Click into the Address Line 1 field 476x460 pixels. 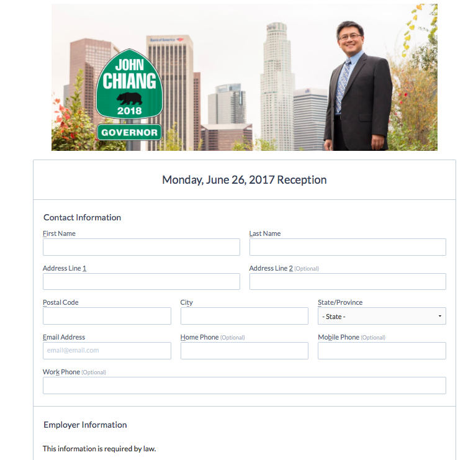coord(141,281)
